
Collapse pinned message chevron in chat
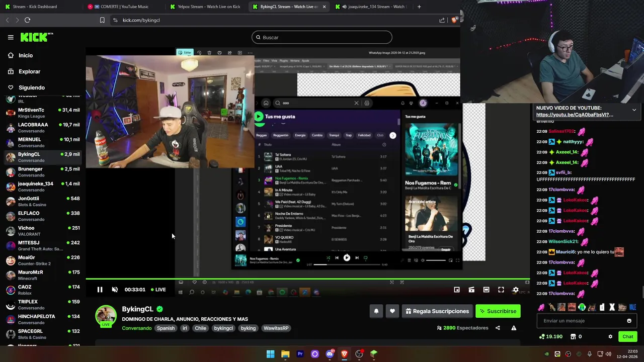pyautogui.click(x=634, y=110)
